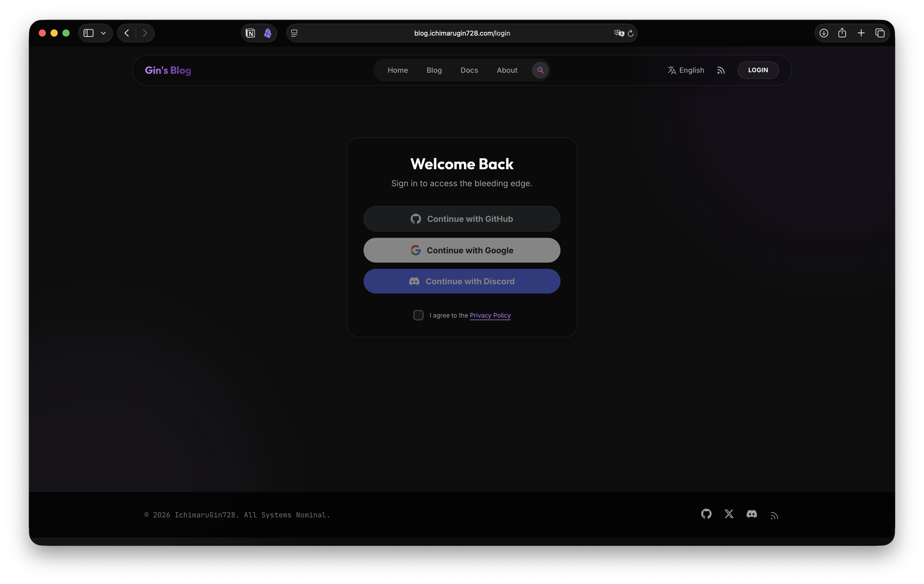Open the Blog nav item

coord(434,70)
